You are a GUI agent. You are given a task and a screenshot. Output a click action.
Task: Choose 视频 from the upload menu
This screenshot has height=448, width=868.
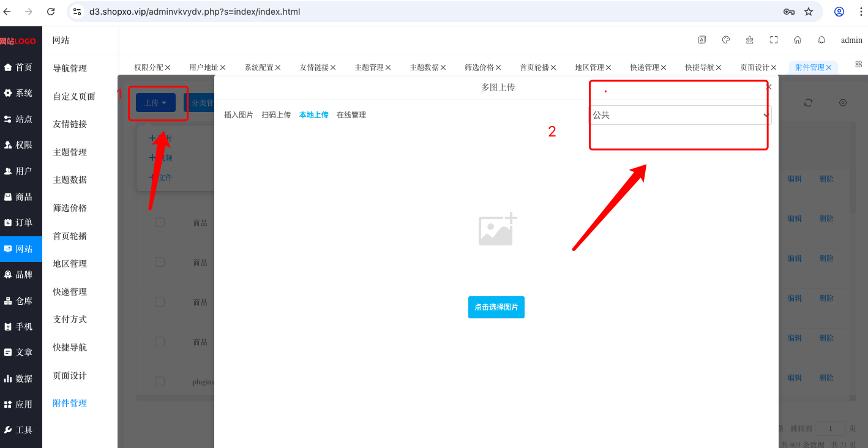161,158
